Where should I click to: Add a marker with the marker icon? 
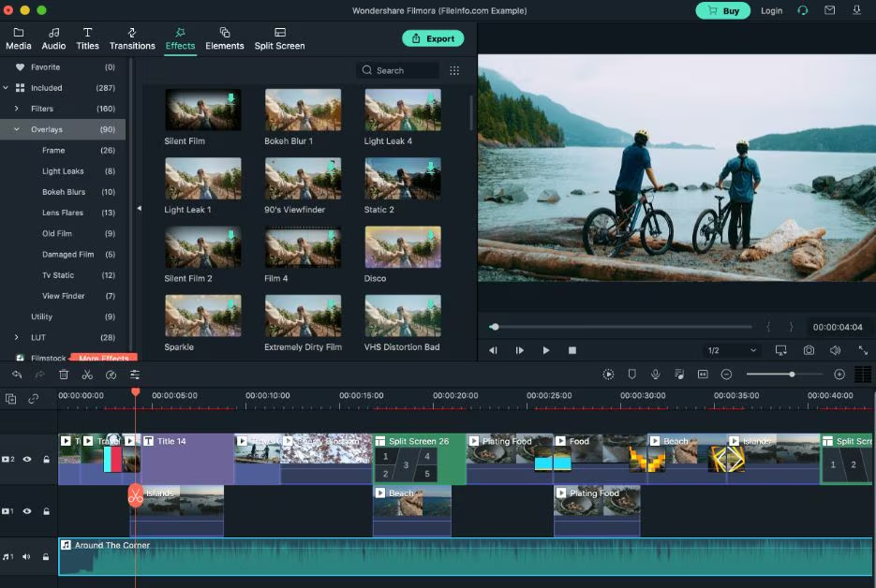(631, 375)
